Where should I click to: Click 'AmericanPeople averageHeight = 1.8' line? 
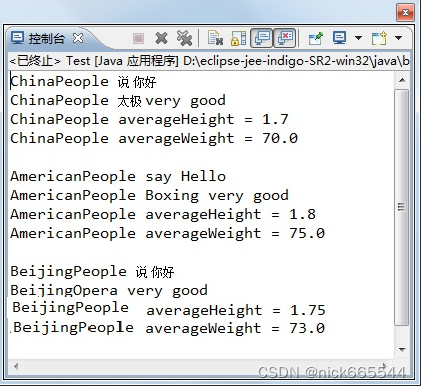click(163, 215)
